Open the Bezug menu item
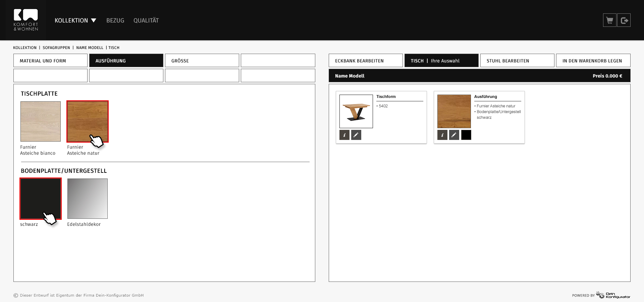Image resolution: width=644 pixels, height=302 pixels. (115, 20)
